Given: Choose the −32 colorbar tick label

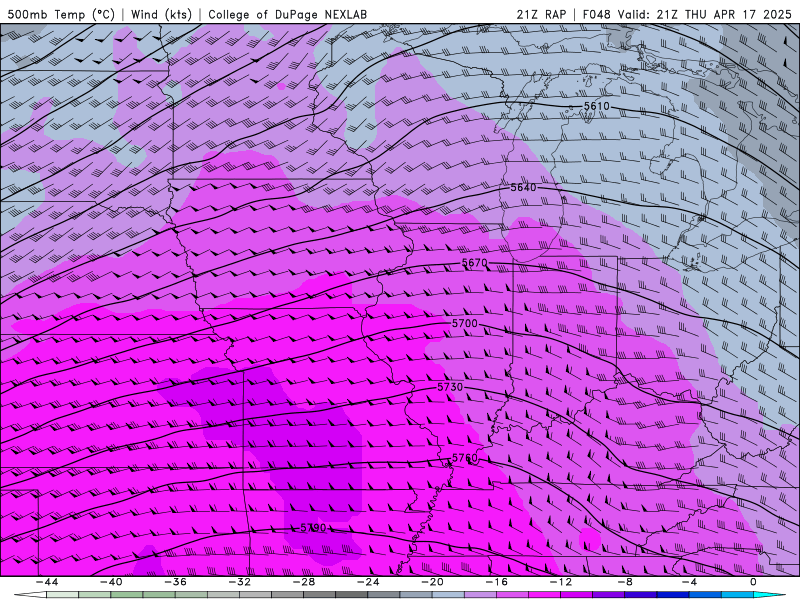Looking at the screenshot, I should tap(239, 582).
